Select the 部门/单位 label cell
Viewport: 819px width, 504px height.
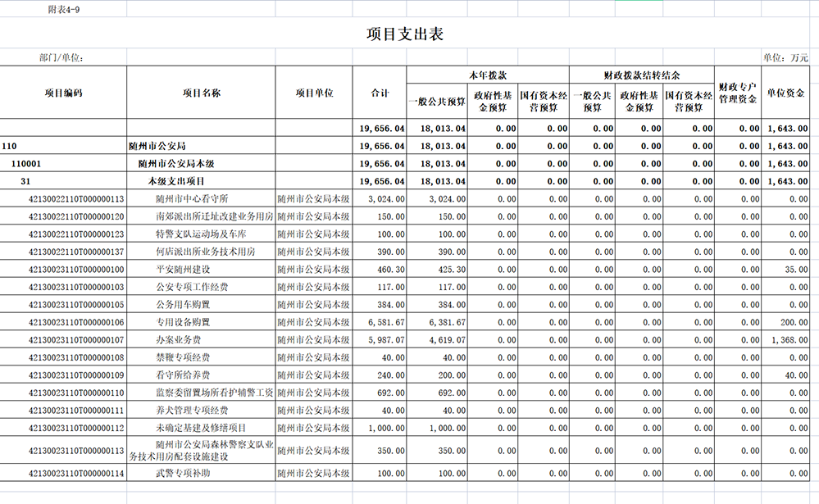click(61, 58)
